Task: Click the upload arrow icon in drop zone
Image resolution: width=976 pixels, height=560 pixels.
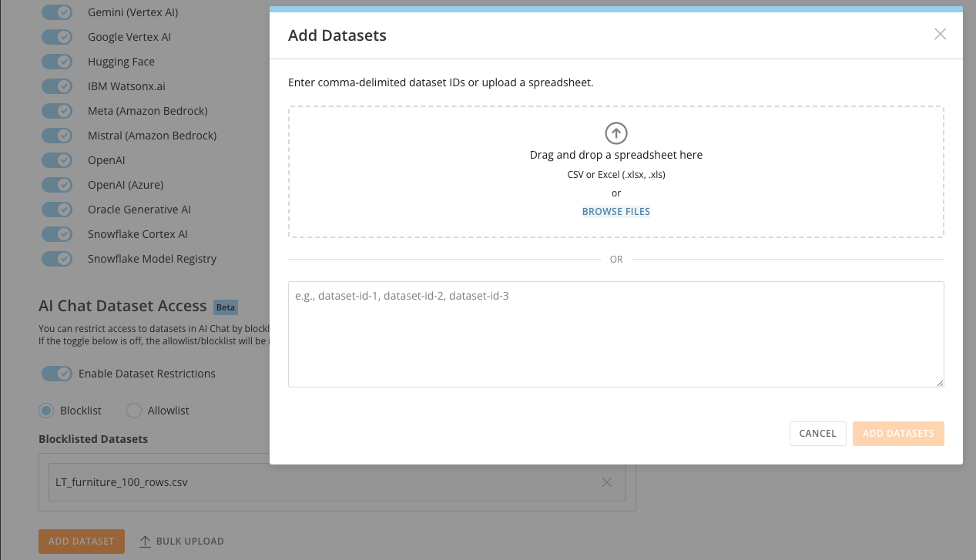Action: 616,133
